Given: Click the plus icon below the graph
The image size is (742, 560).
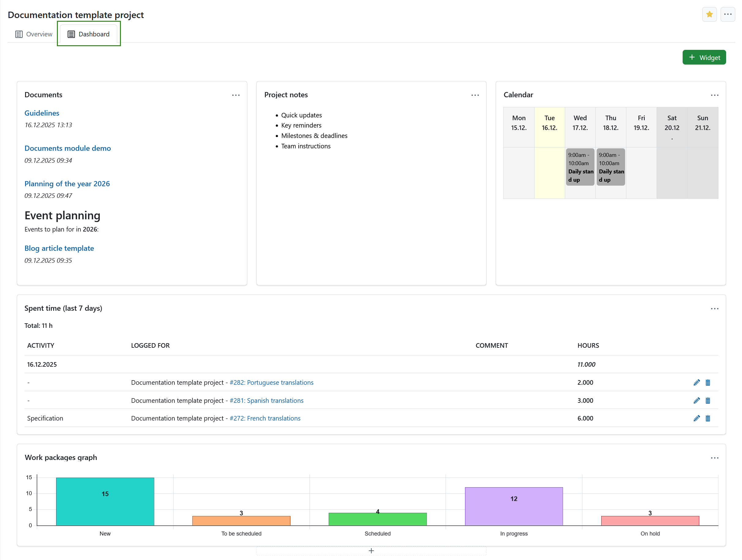Looking at the screenshot, I should click(x=371, y=550).
